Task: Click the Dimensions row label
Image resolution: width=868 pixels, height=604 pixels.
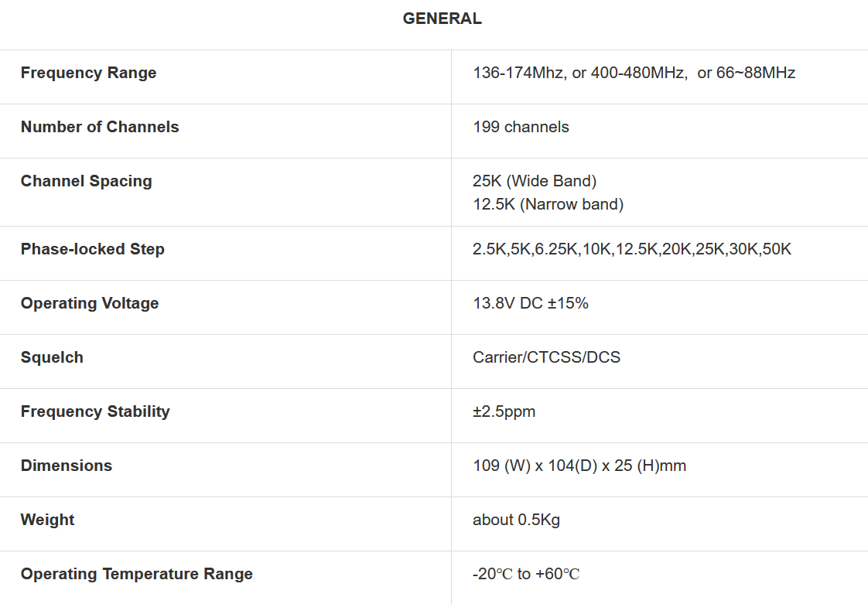Action: point(67,466)
